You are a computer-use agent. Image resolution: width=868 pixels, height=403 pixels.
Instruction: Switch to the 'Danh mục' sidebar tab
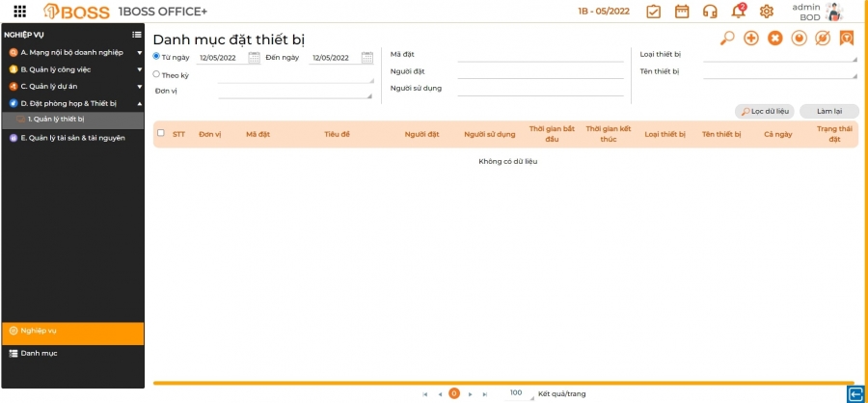coord(40,354)
